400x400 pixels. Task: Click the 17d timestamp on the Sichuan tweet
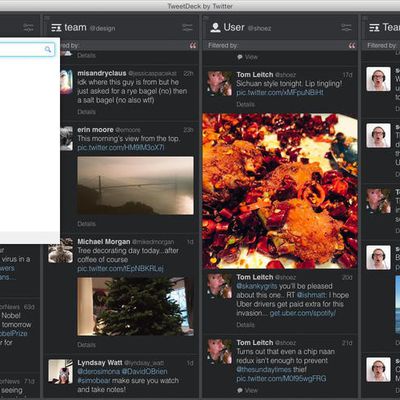(347, 75)
